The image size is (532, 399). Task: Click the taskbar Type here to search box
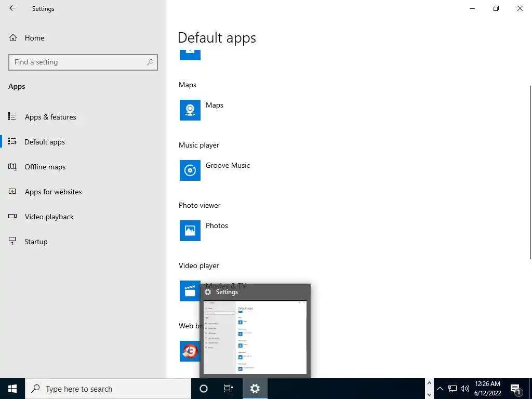tap(108, 389)
